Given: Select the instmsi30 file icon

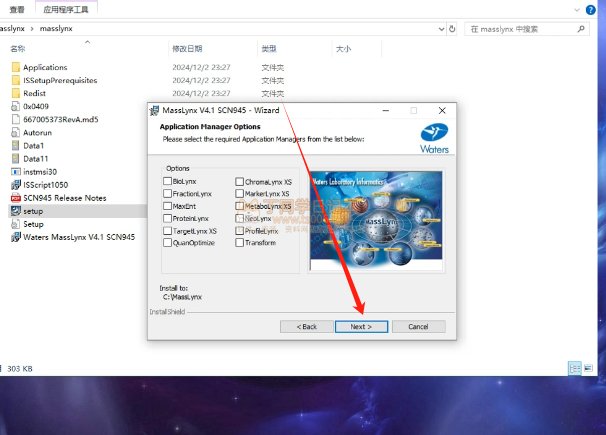Looking at the screenshot, I should pyautogui.click(x=15, y=172).
